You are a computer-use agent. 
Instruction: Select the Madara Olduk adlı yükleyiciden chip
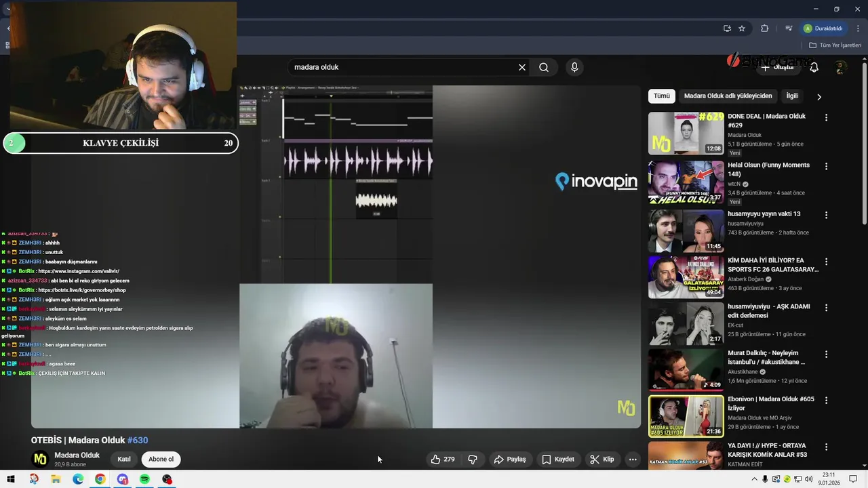(728, 96)
